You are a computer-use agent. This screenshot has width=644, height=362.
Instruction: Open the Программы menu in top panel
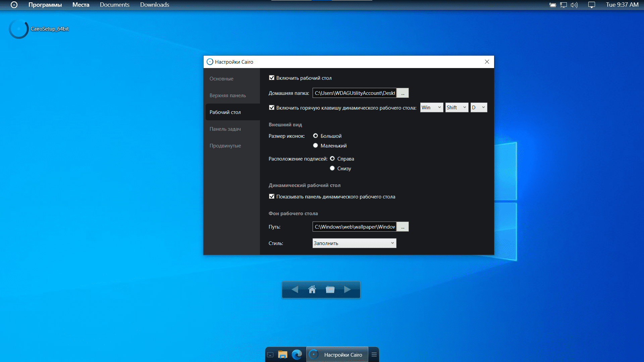45,5
